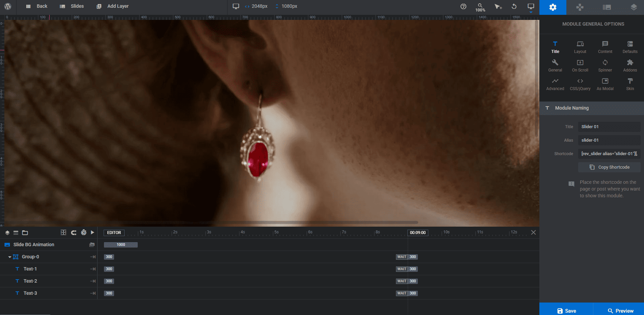The image size is (644, 315).
Task: Play the timeline animation
Action: 92,232
